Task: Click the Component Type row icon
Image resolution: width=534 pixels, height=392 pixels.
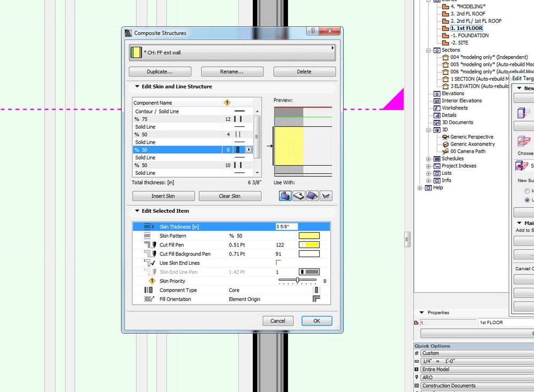Action: point(149,290)
